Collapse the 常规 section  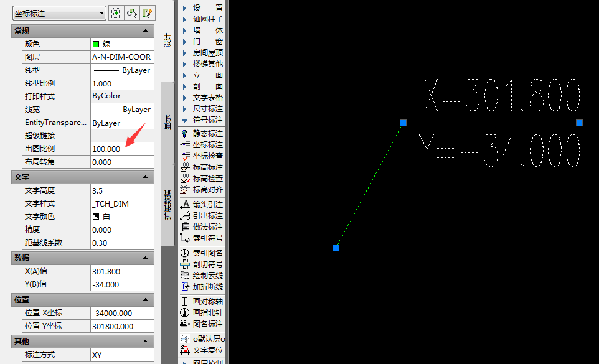point(145,31)
